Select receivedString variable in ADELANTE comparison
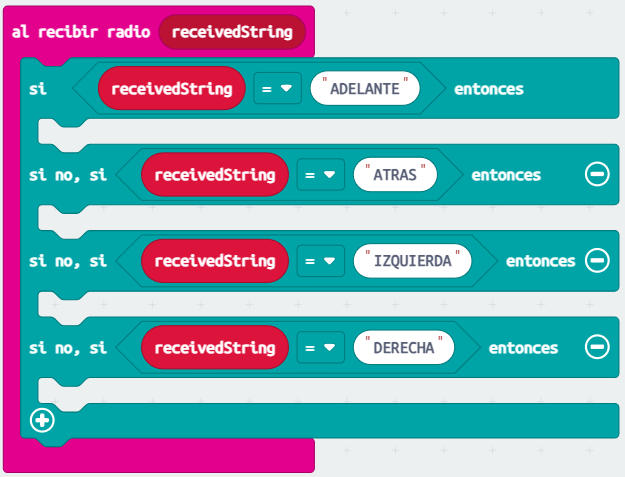Screen dimensions: 625x477 (172, 89)
